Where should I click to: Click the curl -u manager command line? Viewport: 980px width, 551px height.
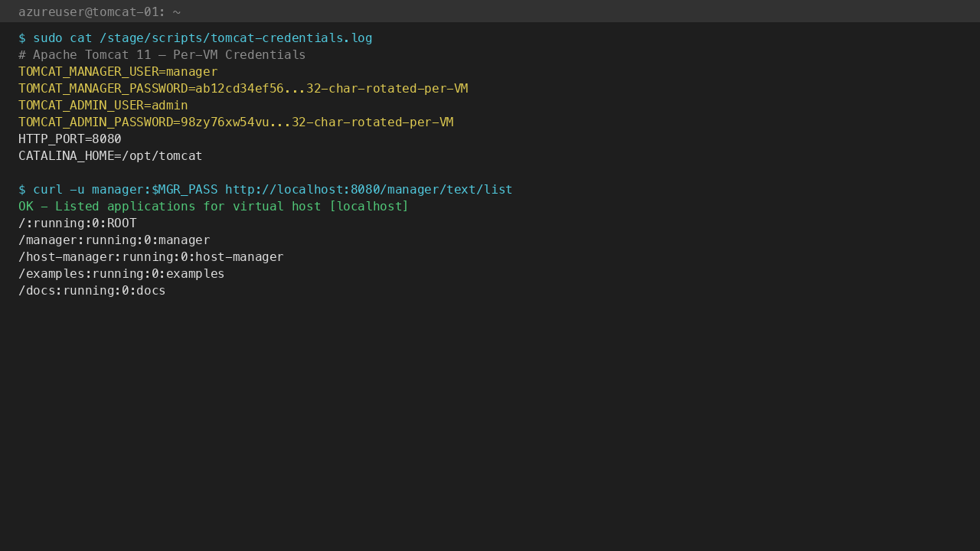pos(266,190)
